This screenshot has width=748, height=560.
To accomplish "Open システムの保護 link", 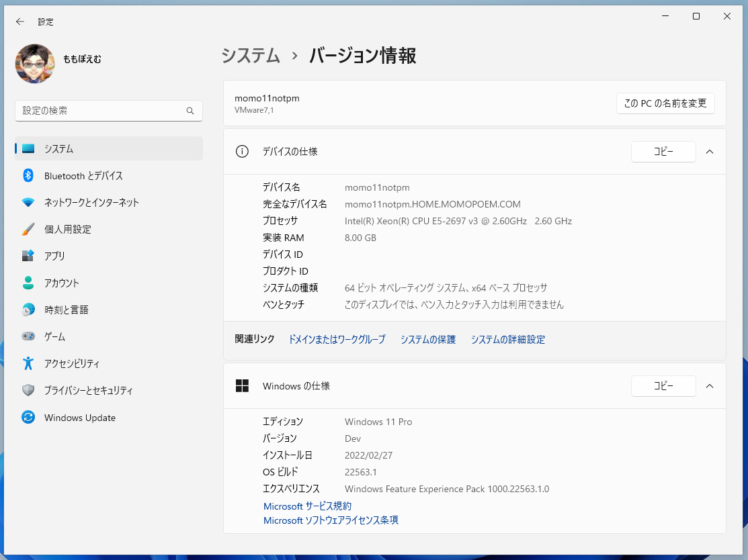I will (x=428, y=339).
